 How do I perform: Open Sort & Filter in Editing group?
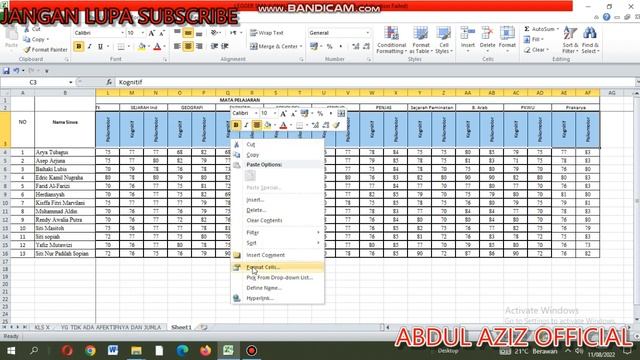(570, 40)
